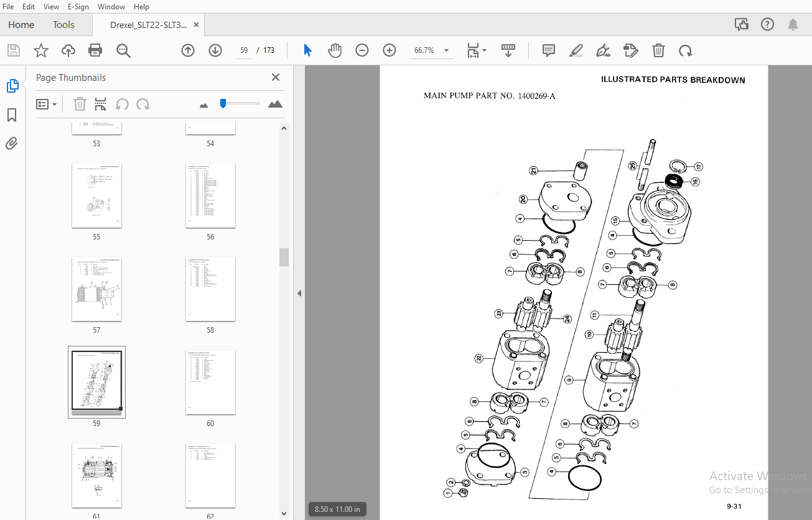
Task: Open the fit page scrolling tool
Action: [473, 50]
